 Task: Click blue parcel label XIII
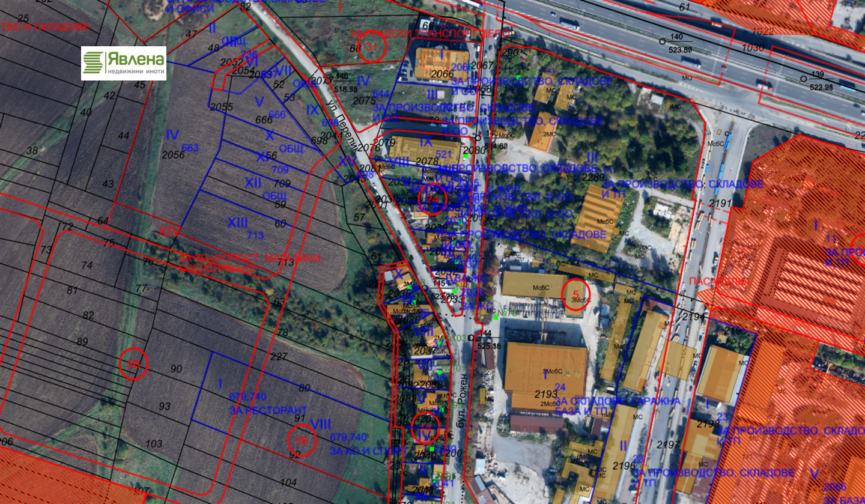click(x=237, y=223)
